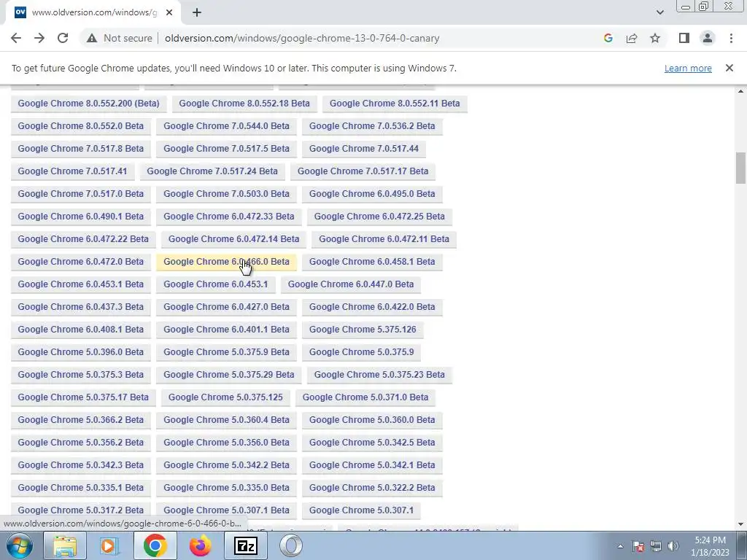Open the Chrome three-dot menu

[x=731, y=38]
